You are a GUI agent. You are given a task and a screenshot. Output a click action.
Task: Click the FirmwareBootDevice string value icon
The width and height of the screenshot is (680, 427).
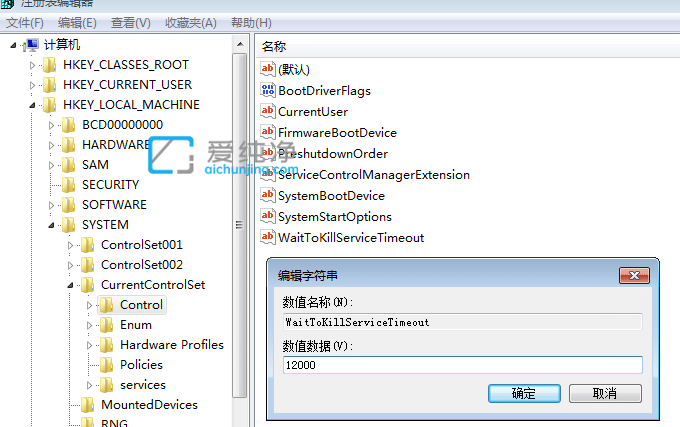click(268, 132)
